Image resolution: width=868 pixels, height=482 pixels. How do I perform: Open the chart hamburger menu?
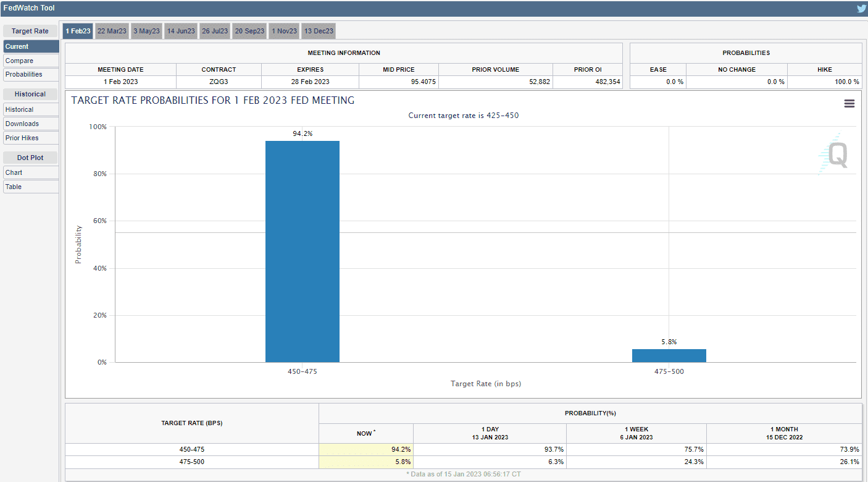pyautogui.click(x=849, y=104)
